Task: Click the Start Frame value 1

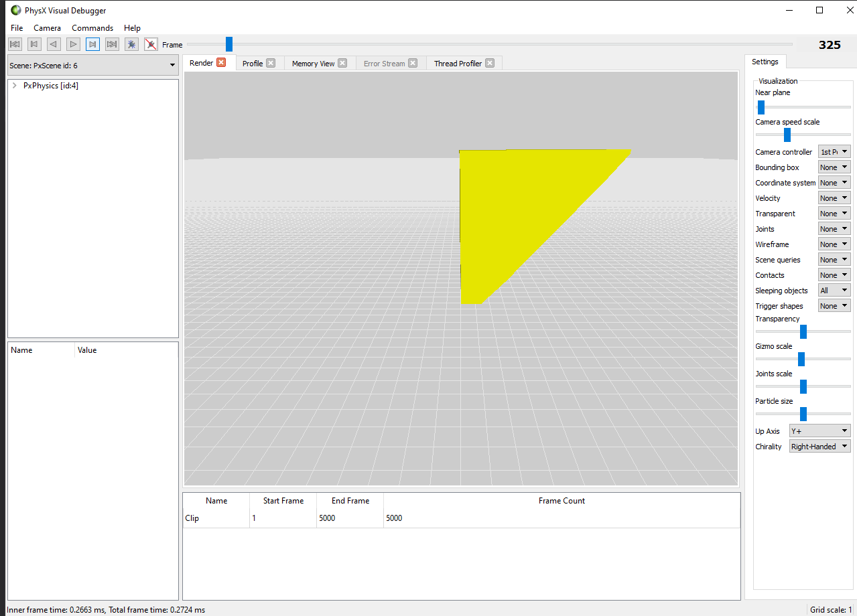Action: point(283,518)
